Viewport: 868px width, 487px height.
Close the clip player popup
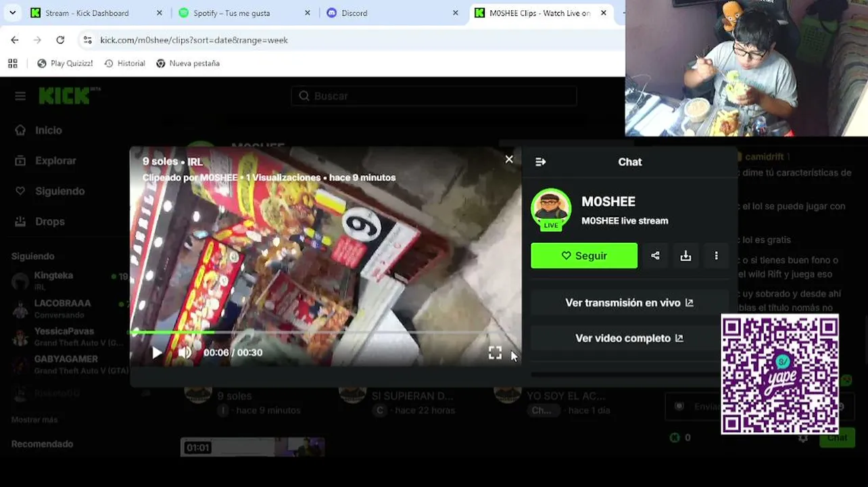pyautogui.click(x=509, y=159)
